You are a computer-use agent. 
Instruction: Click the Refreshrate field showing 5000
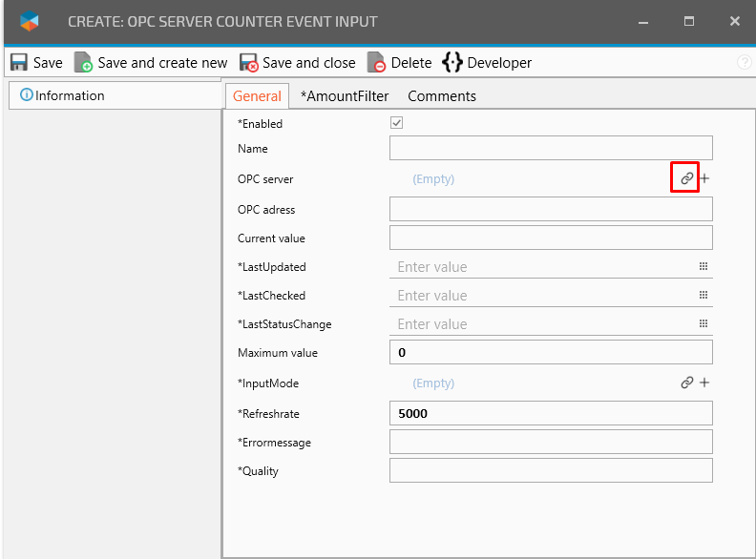click(551, 413)
